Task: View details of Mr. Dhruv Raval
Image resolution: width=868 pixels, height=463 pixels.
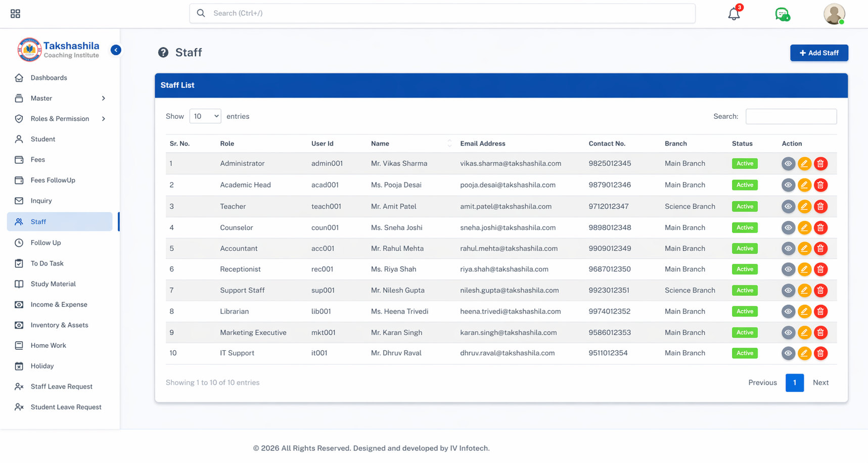Action: (788, 353)
